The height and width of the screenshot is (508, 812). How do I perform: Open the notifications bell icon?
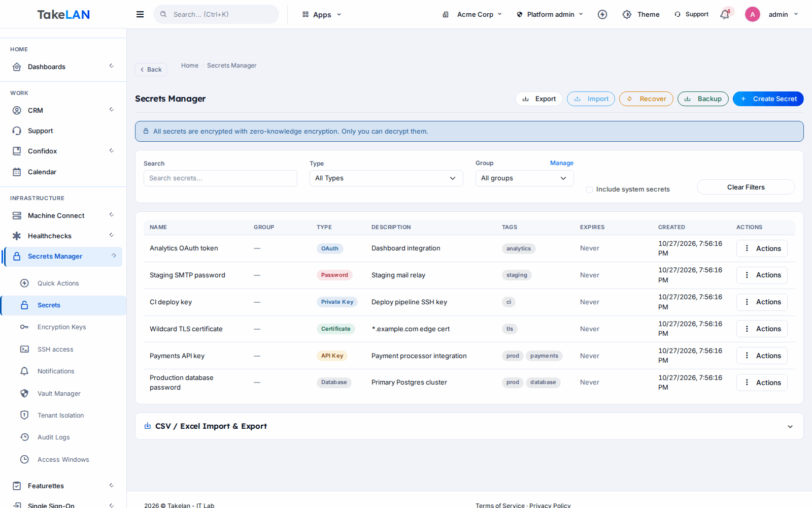[x=725, y=14]
